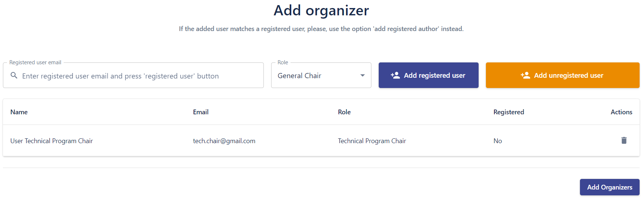644x199 pixels.
Task: Click the "No" registered status value
Action: 498,141
